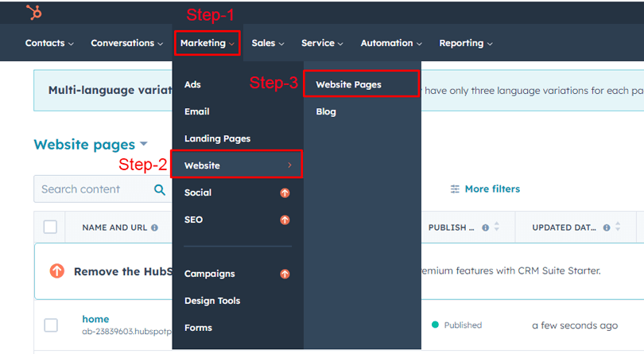The width and height of the screenshot is (644, 354).
Task: Open the Conversations dropdown menu
Action: tap(127, 43)
